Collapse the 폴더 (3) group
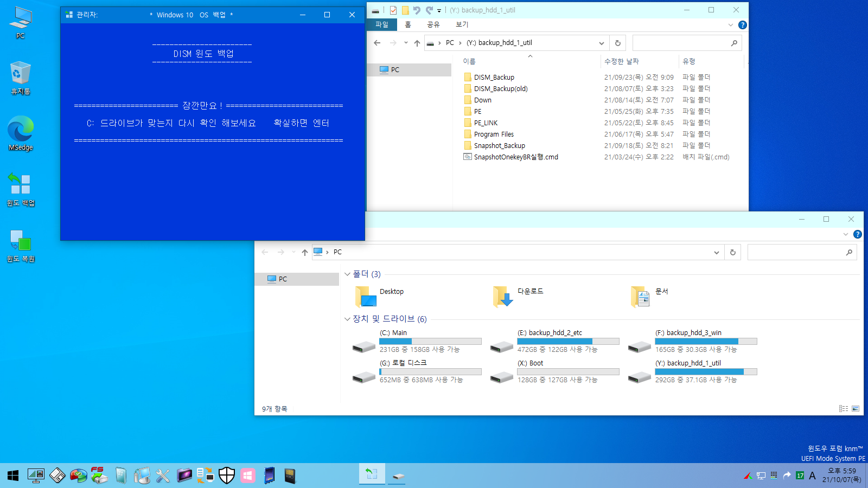 (x=347, y=274)
